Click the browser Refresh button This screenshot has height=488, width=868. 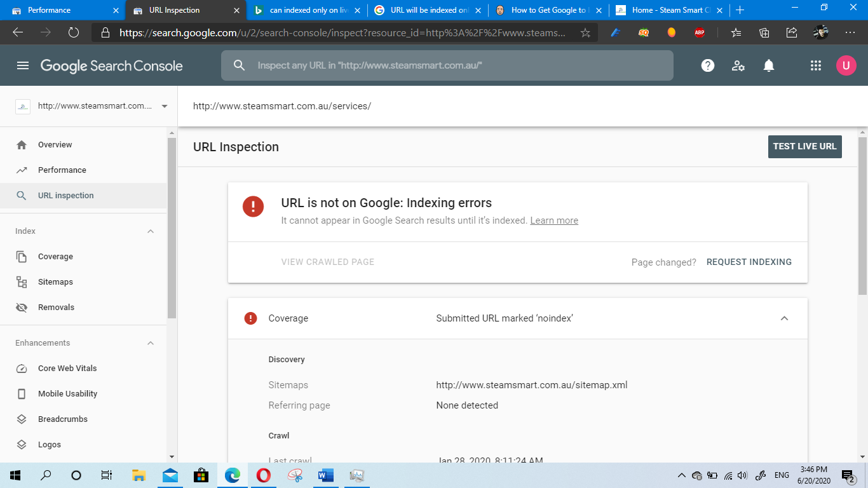73,32
